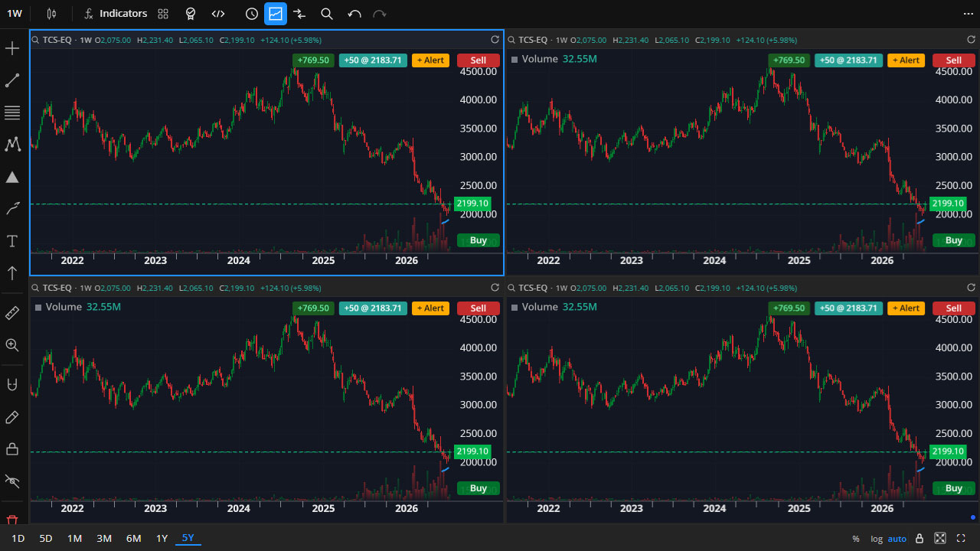Toggle auto scale in bottom bar
The height and width of the screenshot is (551, 980).
click(897, 539)
